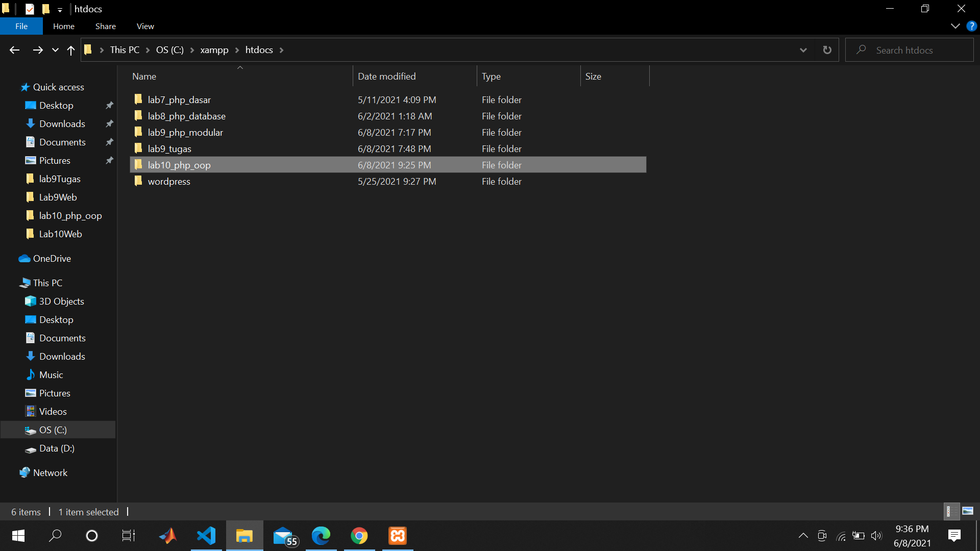Open the File menu
The width and height of the screenshot is (980, 551).
[21, 26]
